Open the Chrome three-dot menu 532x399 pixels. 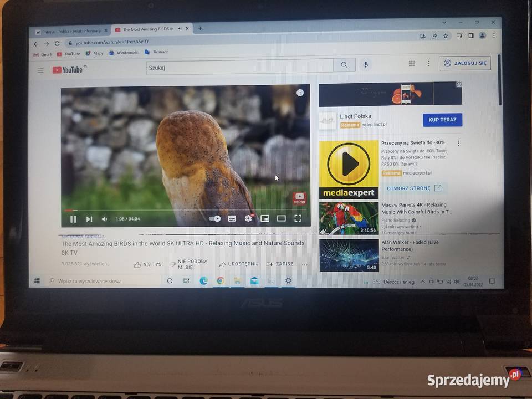coord(494,35)
